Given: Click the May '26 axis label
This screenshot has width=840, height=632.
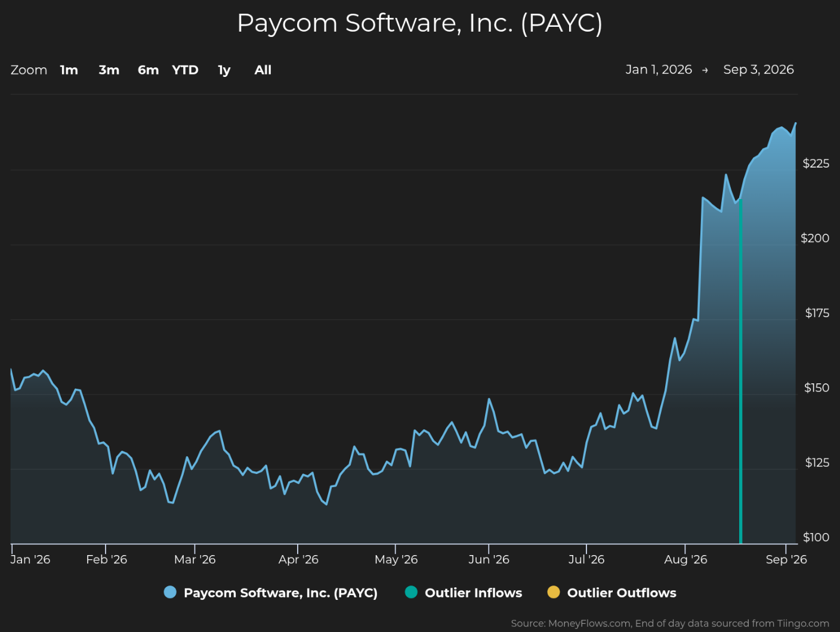Looking at the screenshot, I should (396, 559).
